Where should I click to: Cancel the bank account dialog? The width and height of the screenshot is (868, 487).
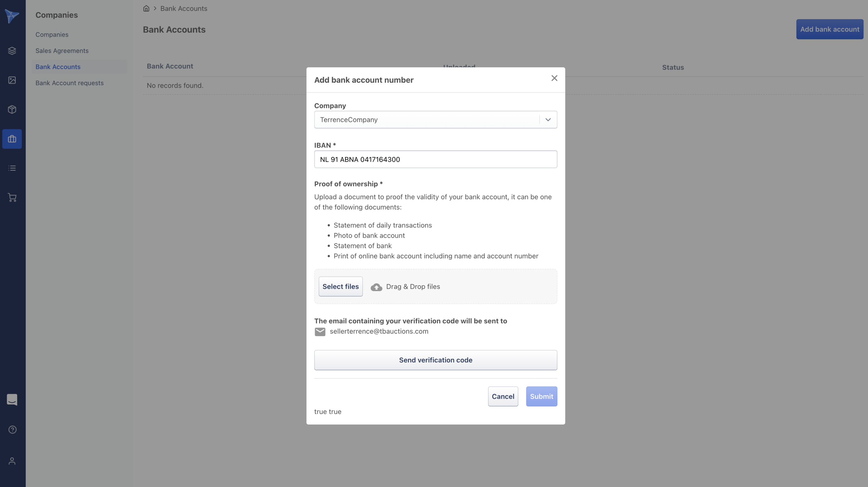click(x=503, y=396)
